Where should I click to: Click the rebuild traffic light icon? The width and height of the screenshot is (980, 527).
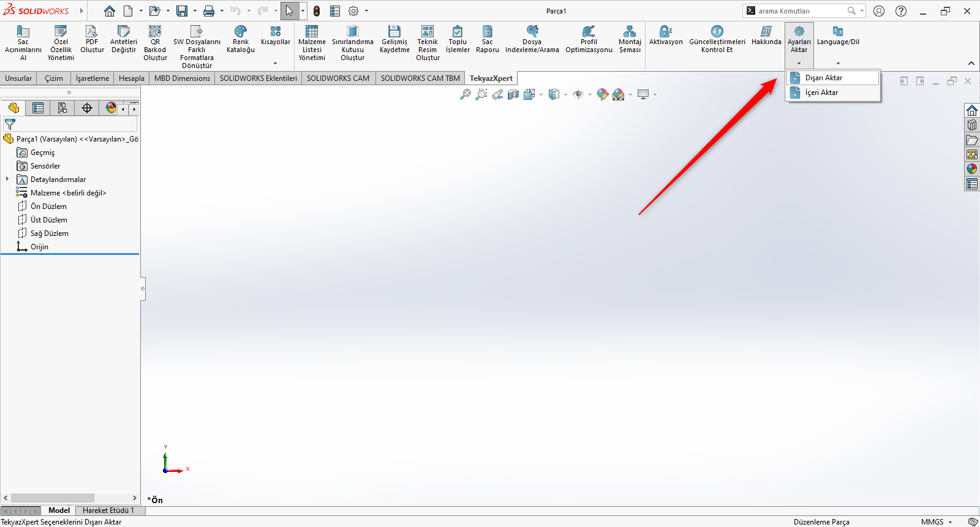317,11
